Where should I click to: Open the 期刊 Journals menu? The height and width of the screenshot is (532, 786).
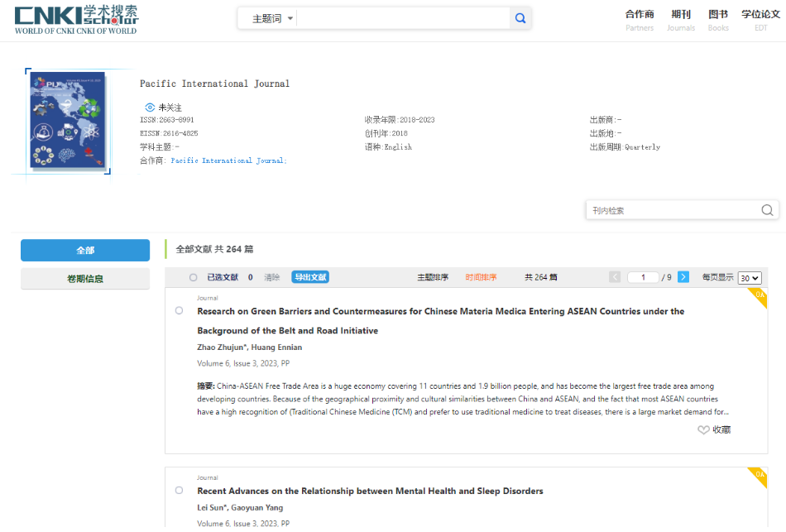681,19
